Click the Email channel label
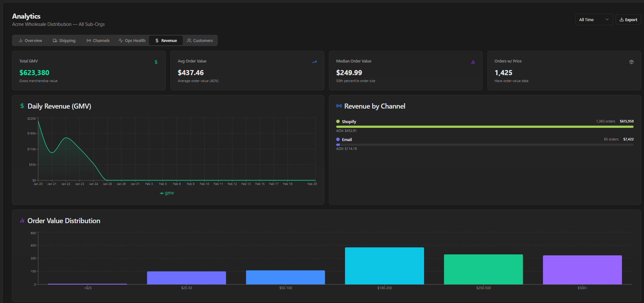The height and width of the screenshot is (303, 644). [x=347, y=140]
